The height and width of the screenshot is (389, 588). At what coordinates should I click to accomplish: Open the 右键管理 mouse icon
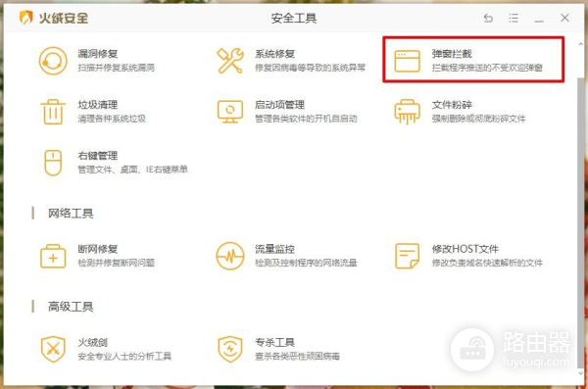[53, 163]
